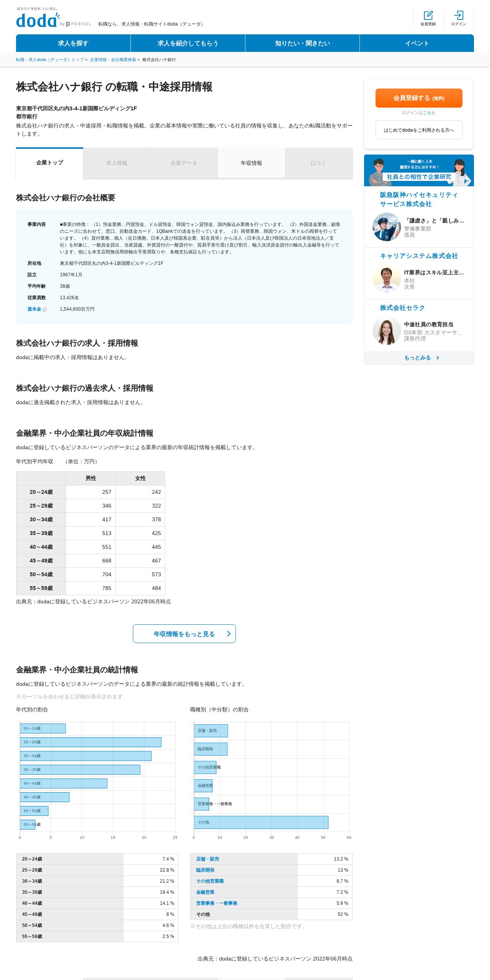Click the 25～29歳 bar in age chart
The height and width of the screenshot is (980, 490).
click(90, 742)
